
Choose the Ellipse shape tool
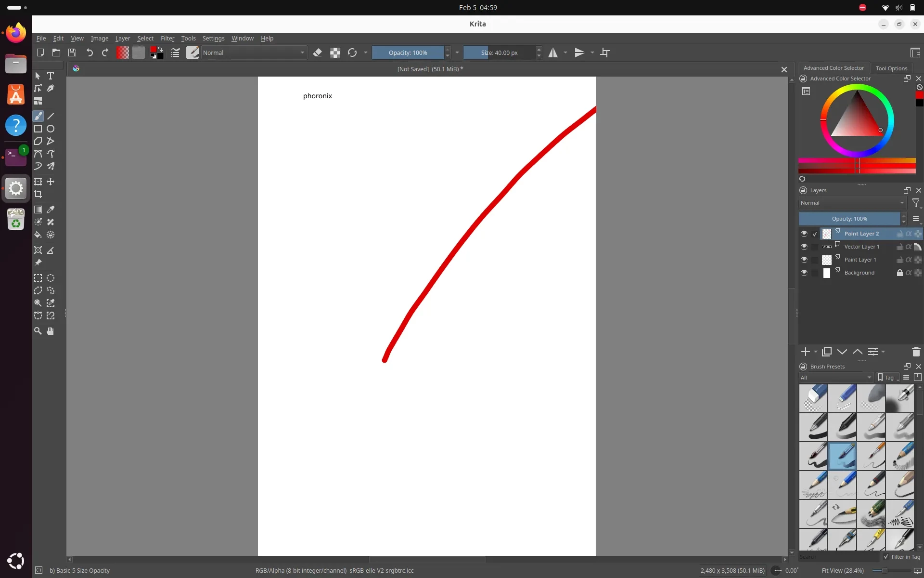(x=51, y=129)
